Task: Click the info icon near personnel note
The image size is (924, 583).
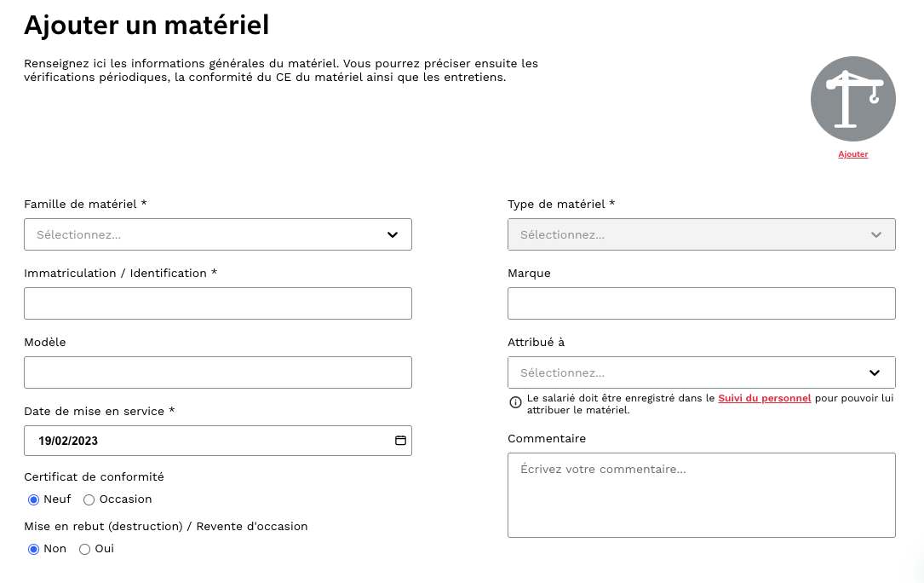Action: coord(514,402)
